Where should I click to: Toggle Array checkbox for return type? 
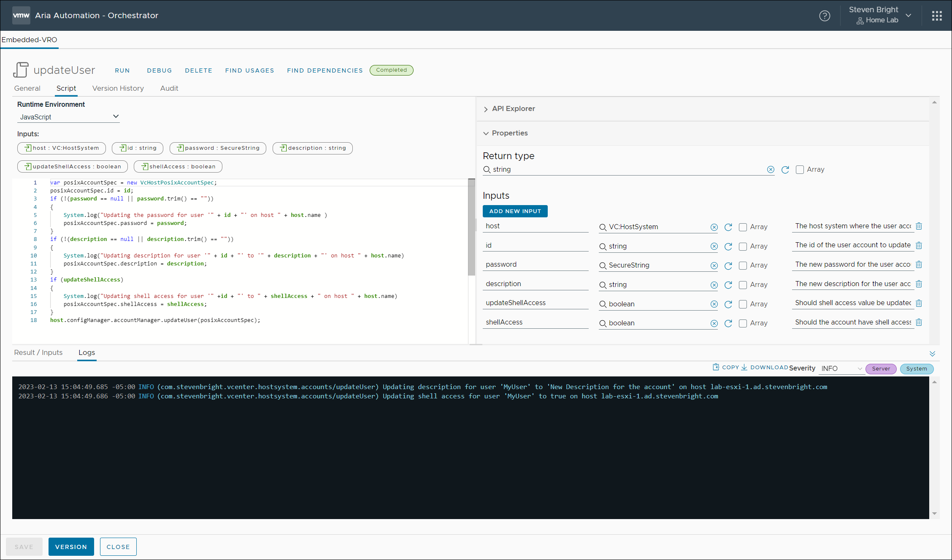point(800,170)
